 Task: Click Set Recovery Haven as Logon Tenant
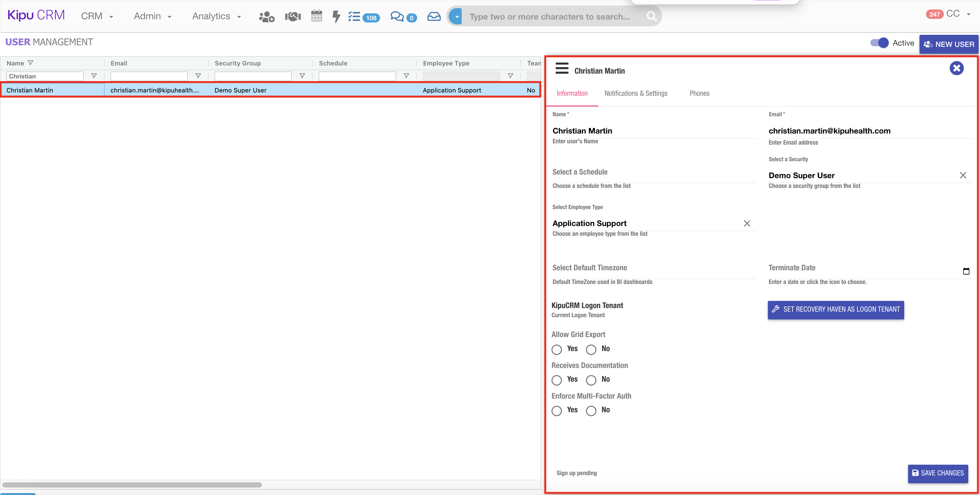836,310
